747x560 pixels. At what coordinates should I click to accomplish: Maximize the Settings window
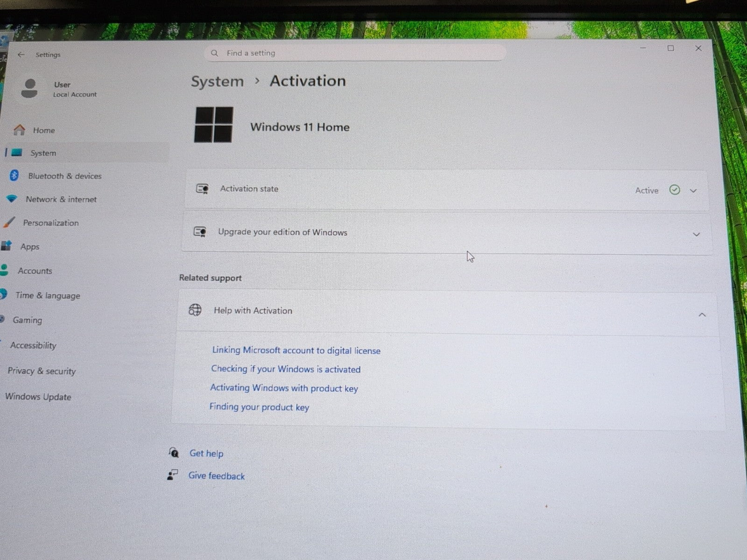pyautogui.click(x=671, y=48)
